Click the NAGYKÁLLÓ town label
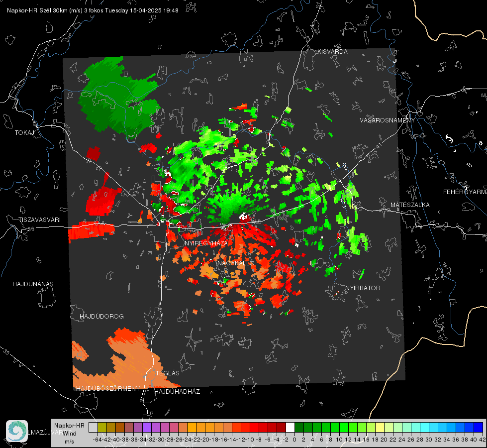 pos(236,263)
